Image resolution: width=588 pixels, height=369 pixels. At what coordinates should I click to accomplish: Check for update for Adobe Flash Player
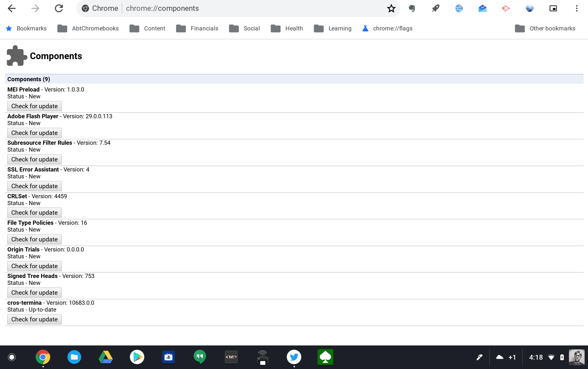pos(34,133)
